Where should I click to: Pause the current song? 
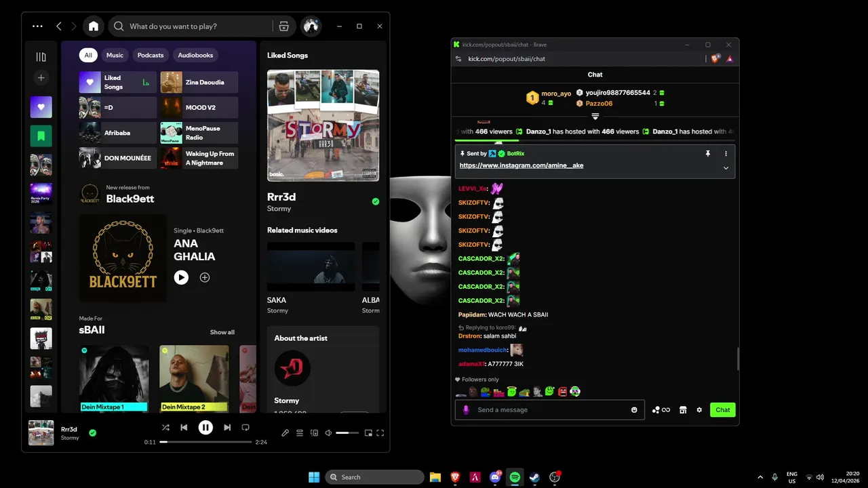[x=205, y=428]
